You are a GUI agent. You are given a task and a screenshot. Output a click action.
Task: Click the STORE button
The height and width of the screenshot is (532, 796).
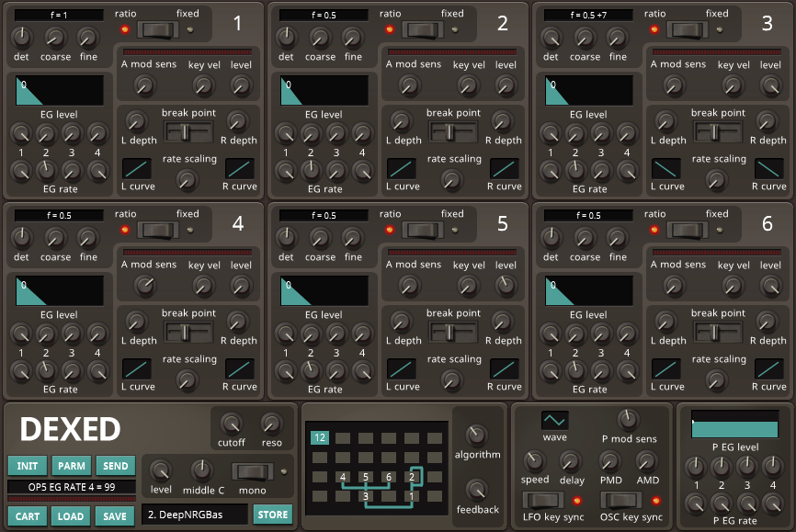point(272,515)
